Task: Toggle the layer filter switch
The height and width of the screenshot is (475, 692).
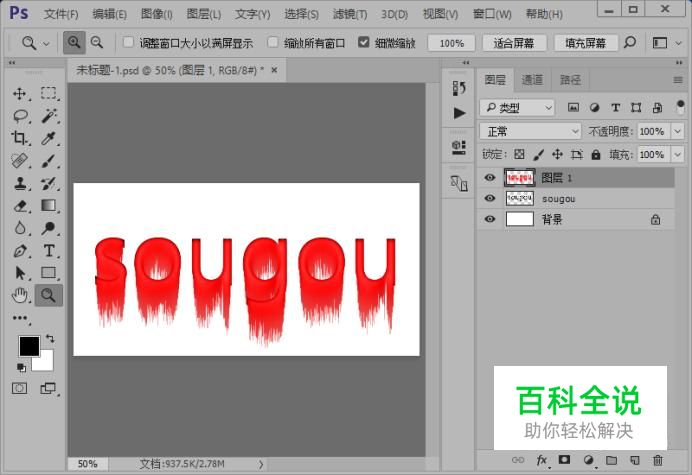Action: coord(680,107)
